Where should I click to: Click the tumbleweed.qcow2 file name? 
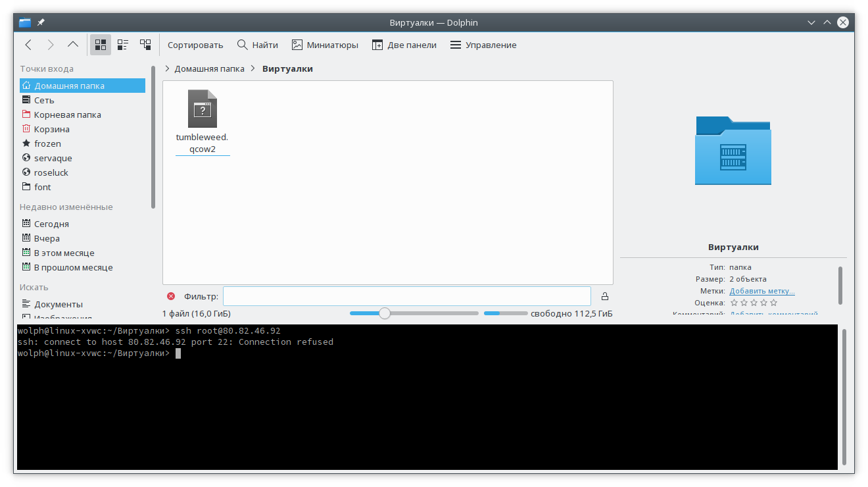203,143
